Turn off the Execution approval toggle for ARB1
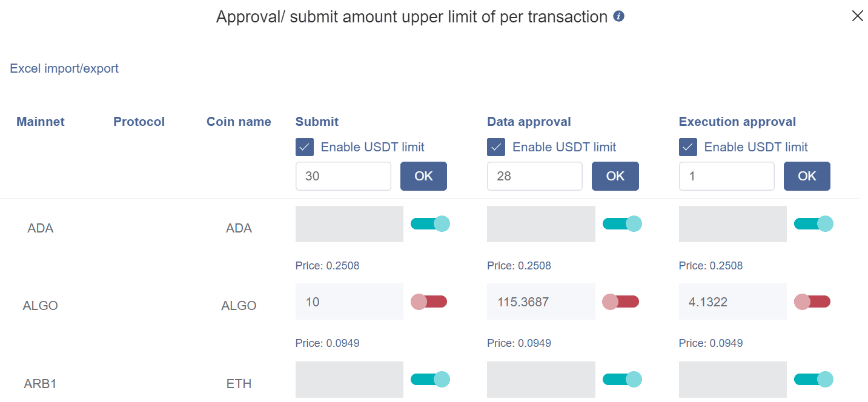868x402 pixels. (x=813, y=379)
